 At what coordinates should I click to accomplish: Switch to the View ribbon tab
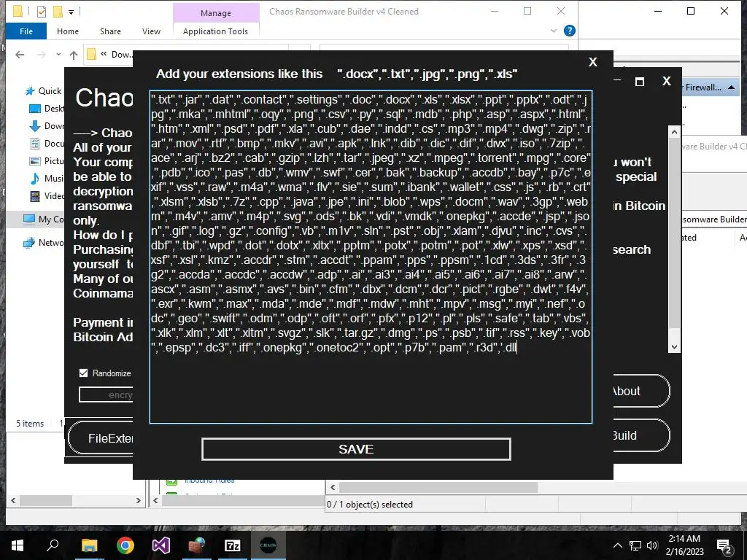coord(151,31)
